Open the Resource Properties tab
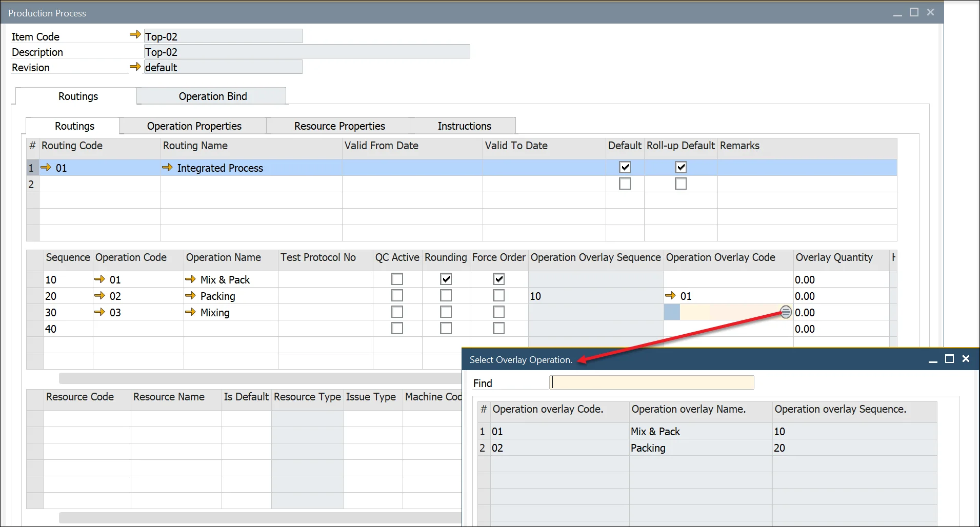 (x=339, y=126)
